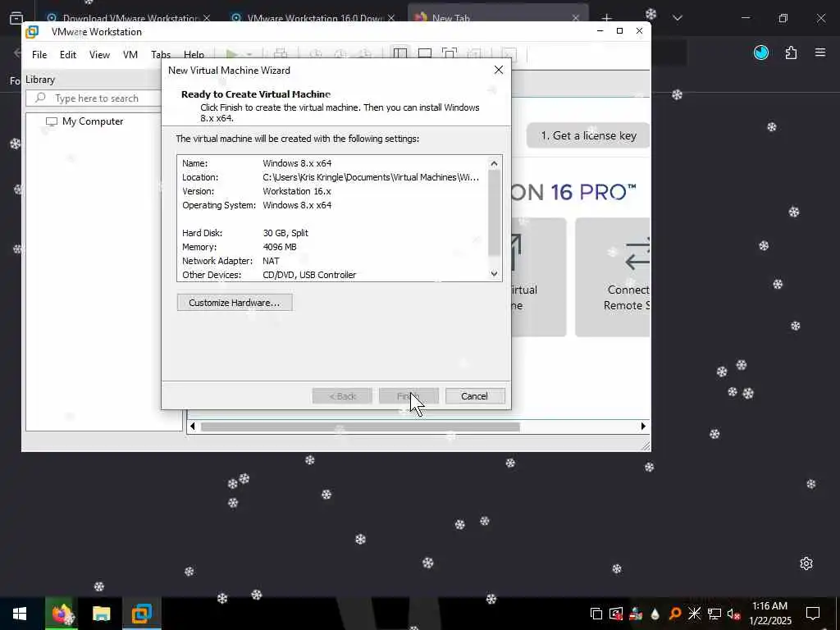Open the Edit menu
Screen dimensions: 840x630
pos(67,55)
